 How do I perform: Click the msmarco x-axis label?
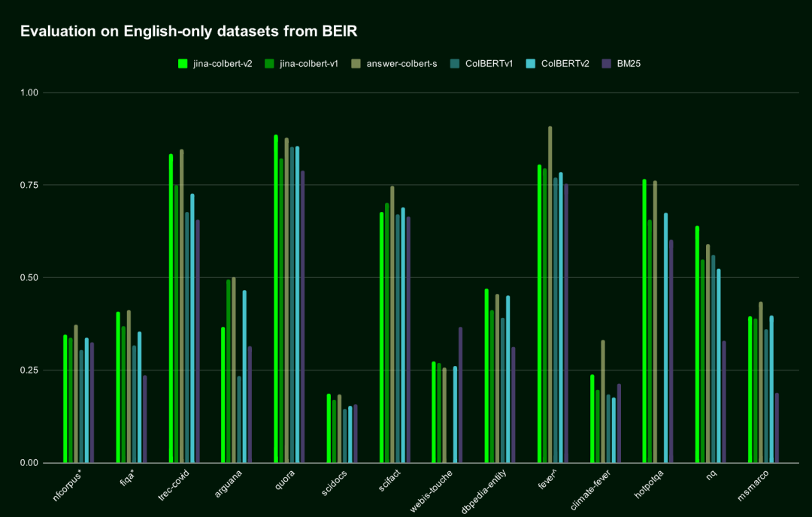tap(755, 482)
